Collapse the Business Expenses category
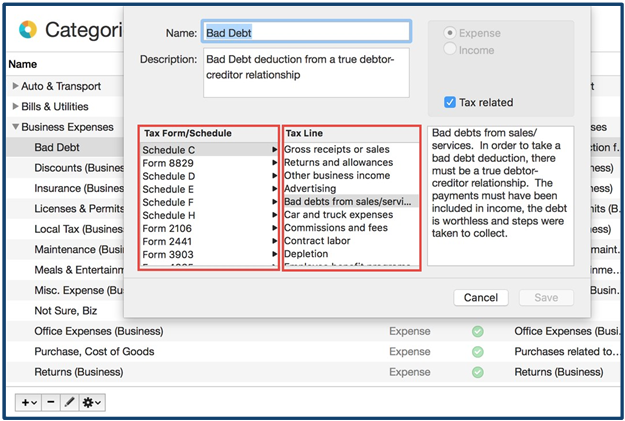The height and width of the screenshot is (421, 625). [x=15, y=127]
